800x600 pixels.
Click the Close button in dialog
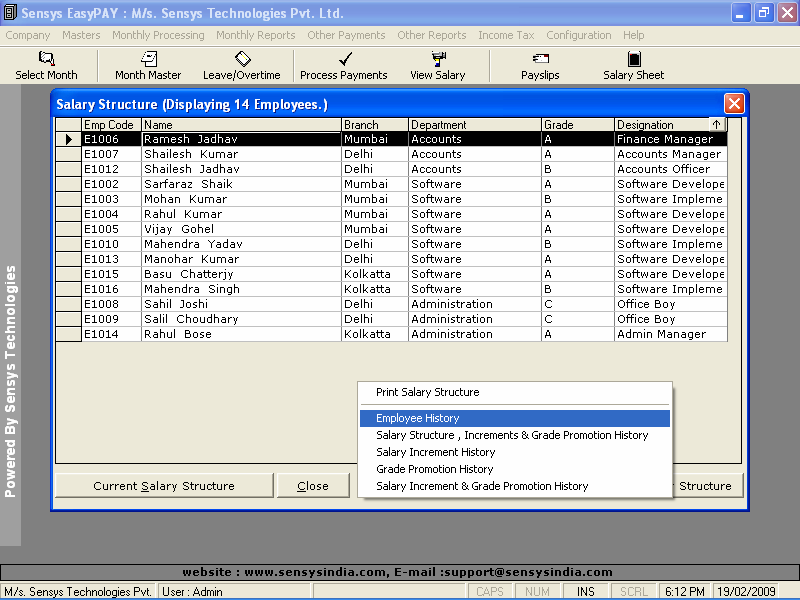click(x=313, y=486)
